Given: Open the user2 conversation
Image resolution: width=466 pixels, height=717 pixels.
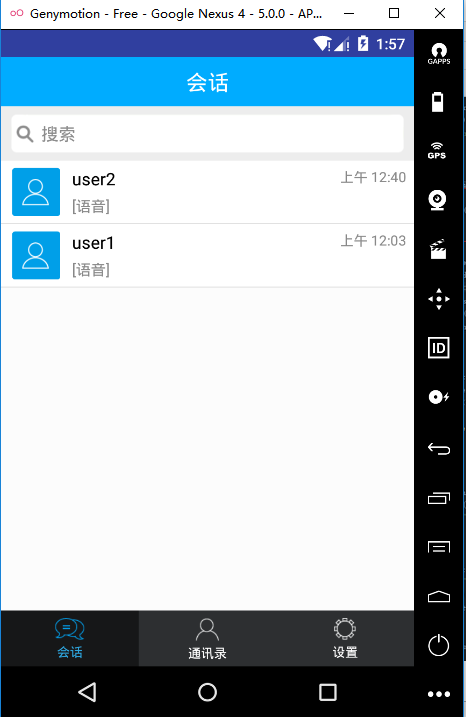Looking at the screenshot, I should (207, 192).
